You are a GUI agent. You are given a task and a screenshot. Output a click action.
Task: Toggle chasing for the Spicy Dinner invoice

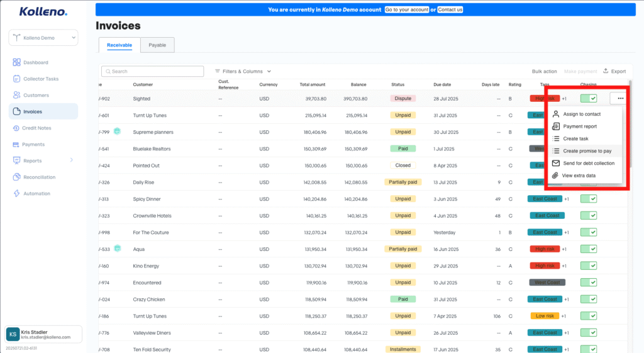(589, 199)
